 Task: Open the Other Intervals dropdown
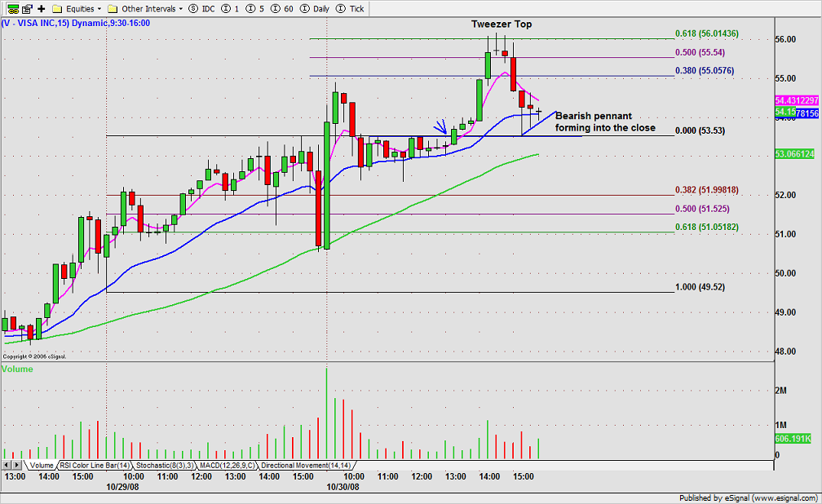[x=145, y=9]
